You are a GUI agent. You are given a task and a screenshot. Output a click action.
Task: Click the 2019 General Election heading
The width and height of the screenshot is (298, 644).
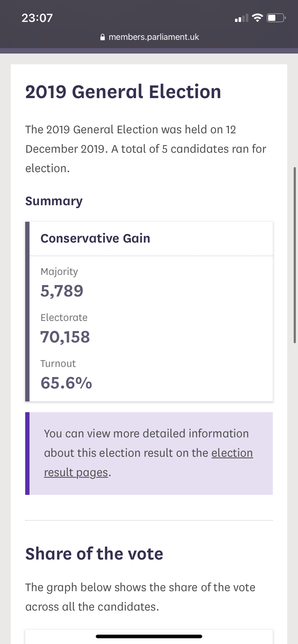coord(123,92)
